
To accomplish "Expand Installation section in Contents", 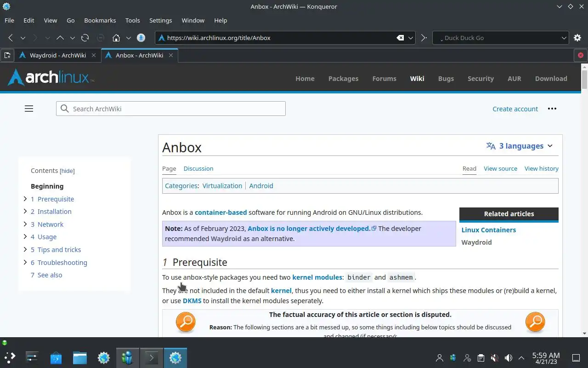I will coord(25,212).
